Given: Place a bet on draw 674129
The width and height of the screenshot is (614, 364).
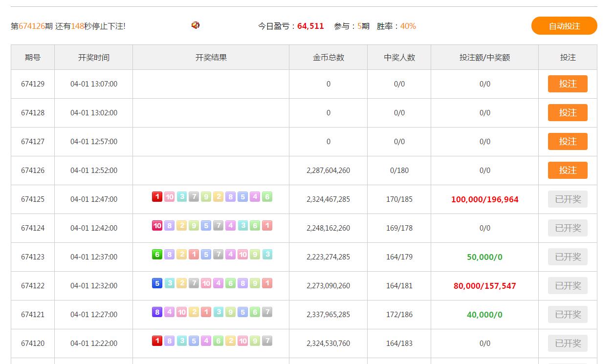Looking at the screenshot, I should click(x=568, y=84).
